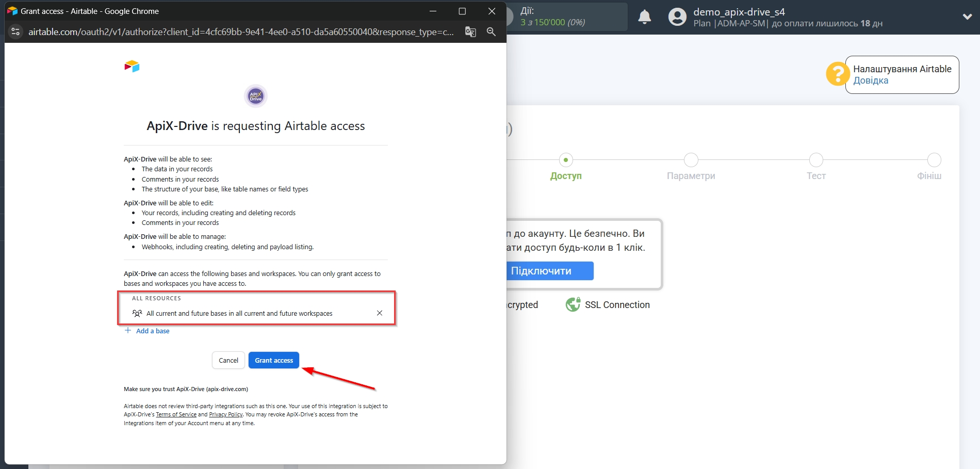View site information icon in address bar
The height and width of the screenshot is (469, 980).
[15, 31]
